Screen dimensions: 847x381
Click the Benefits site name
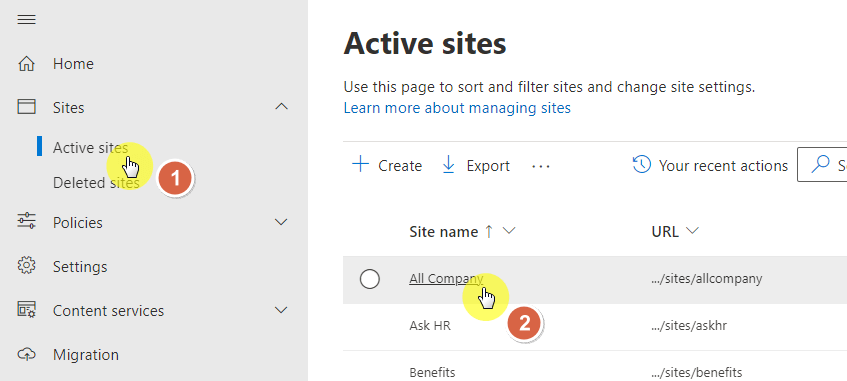click(x=432, y=372)
